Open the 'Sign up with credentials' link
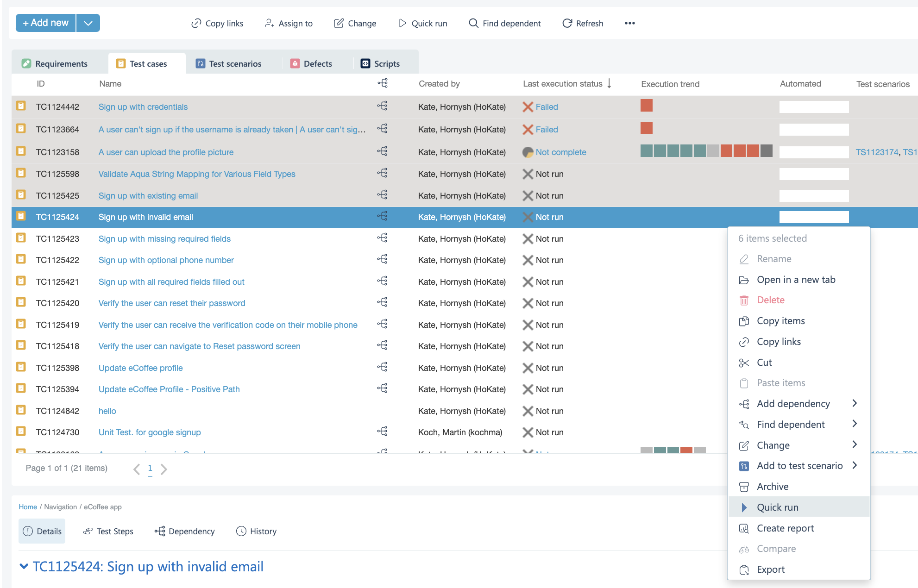The height and width of the screenshot is (588, 918). 143,107
